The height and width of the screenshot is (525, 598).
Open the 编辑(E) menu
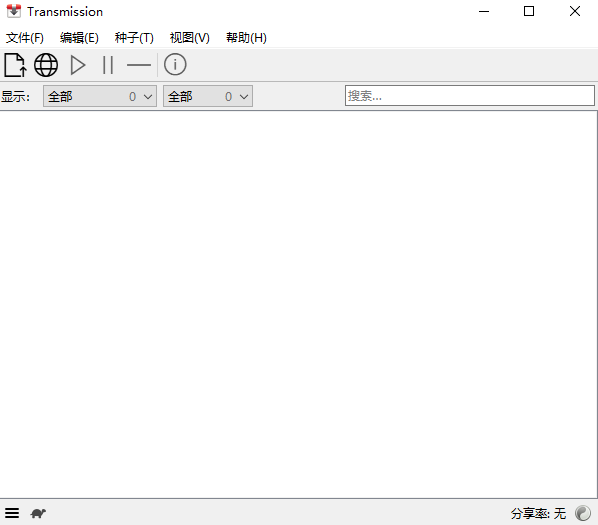[x=79, y=38]
